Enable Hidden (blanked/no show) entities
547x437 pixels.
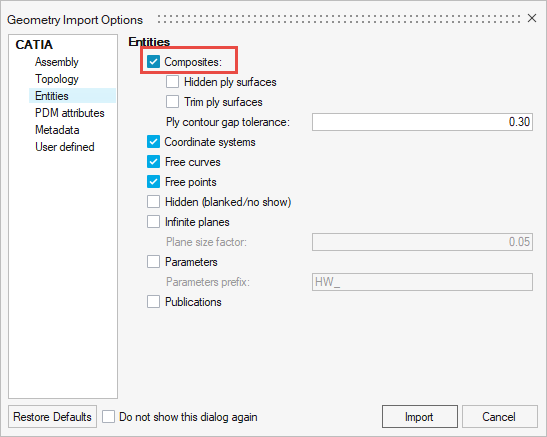[153, 202]
